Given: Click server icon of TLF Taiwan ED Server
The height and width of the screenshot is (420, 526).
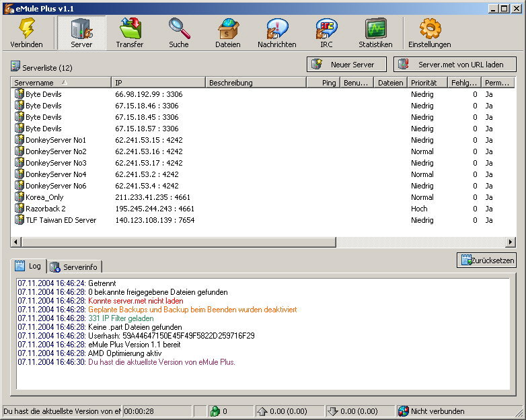Looking at the screenshot, I should point(19,219).
